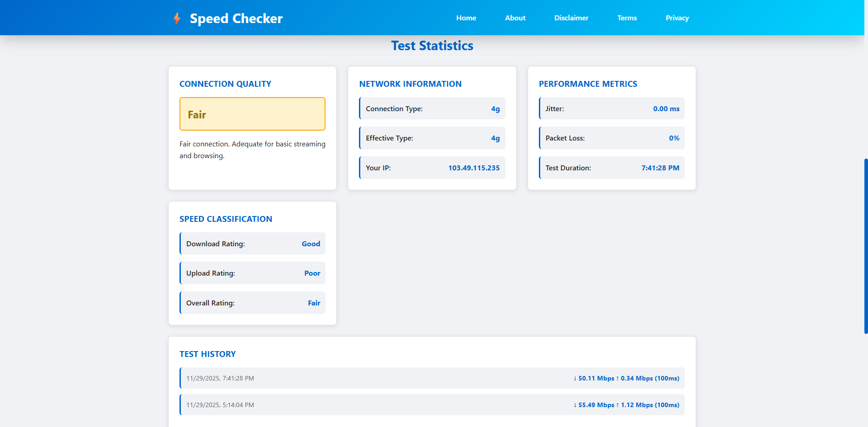Click the Jitter performance metric row
This screenshot has width=868, height=427.
pyautogui.click(x=611, y=108)
